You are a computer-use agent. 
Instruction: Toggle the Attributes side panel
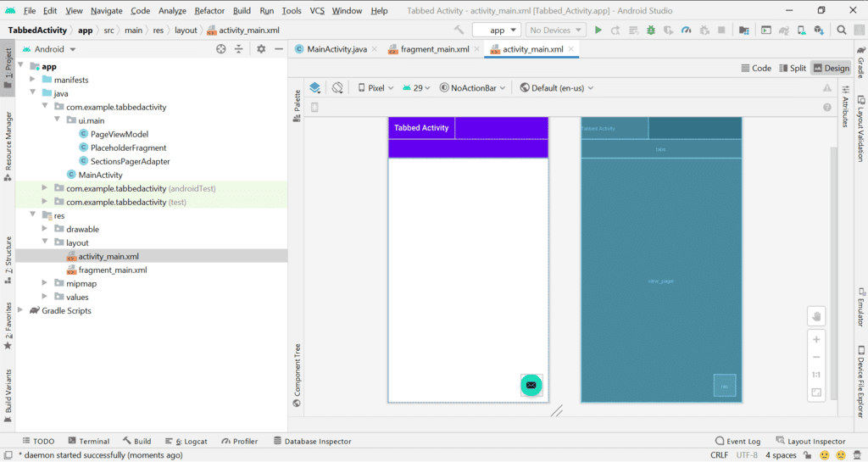point(845,106)
